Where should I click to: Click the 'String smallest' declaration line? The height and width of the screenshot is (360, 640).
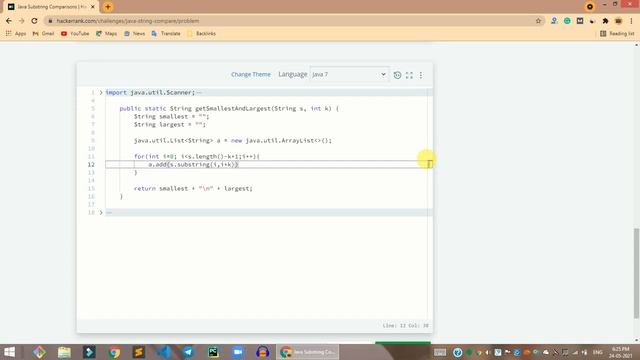pyautogui.click(x=171, y=117)
